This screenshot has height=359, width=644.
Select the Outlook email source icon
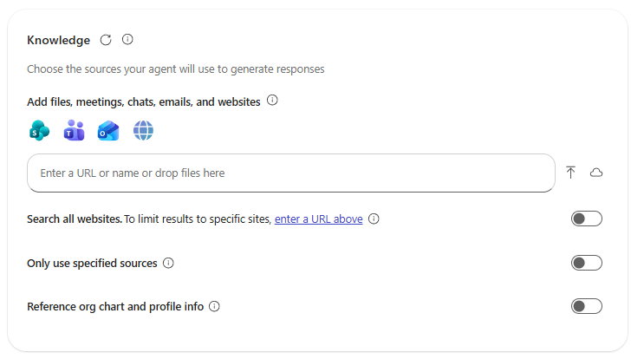point(108,131)
